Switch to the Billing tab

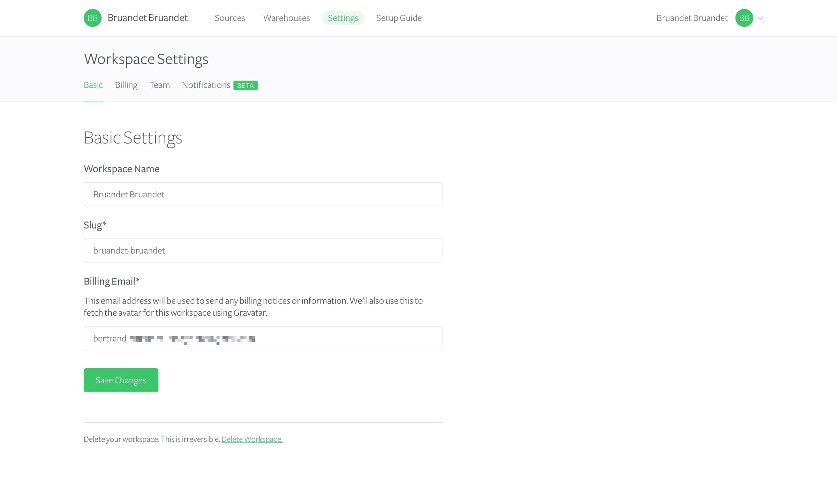coord(126,85)
